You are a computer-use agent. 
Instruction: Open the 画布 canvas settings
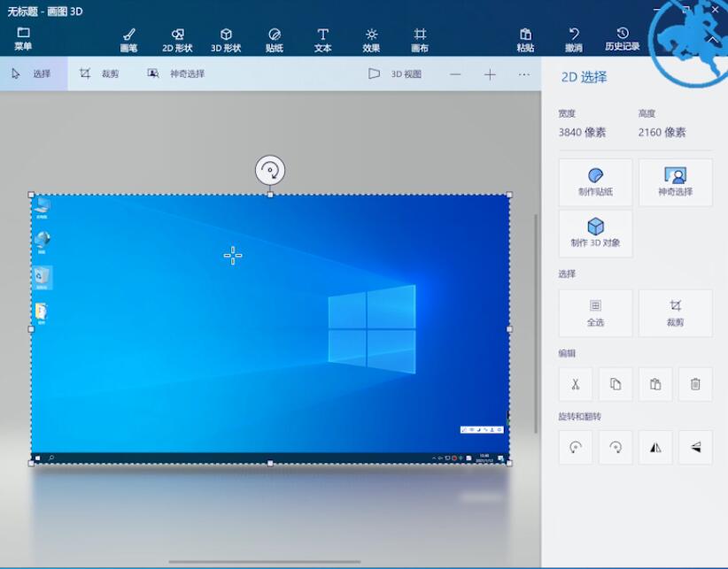[x=420, y=39]
